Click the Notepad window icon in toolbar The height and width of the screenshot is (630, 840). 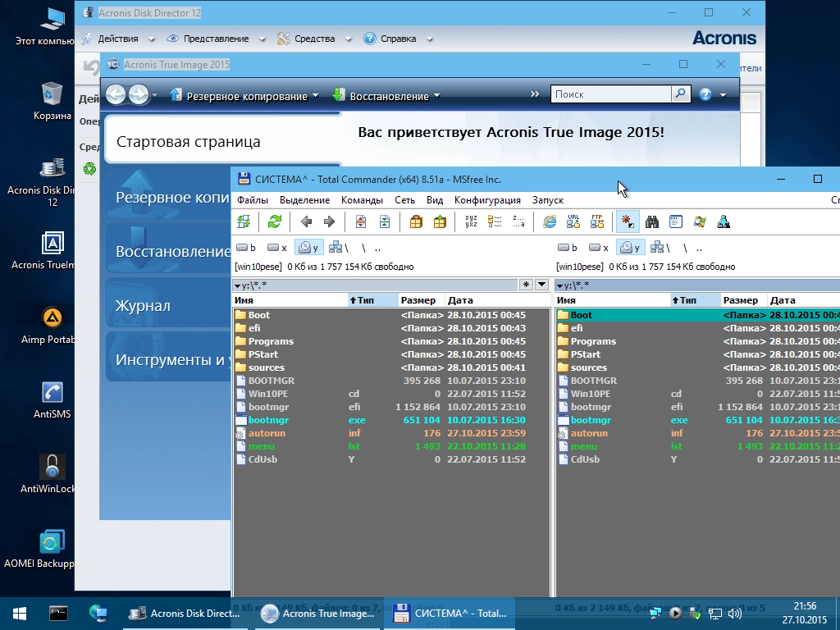coord(676,221)
